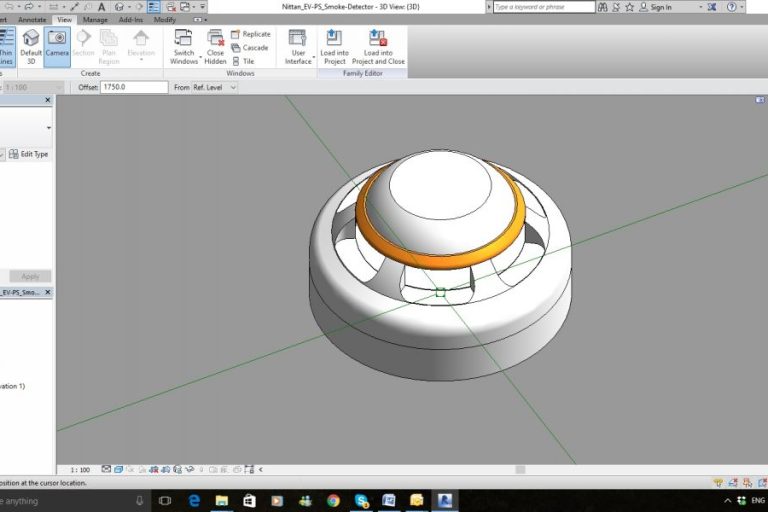Toggle the Thin Lines button

(x=6, y=45)
